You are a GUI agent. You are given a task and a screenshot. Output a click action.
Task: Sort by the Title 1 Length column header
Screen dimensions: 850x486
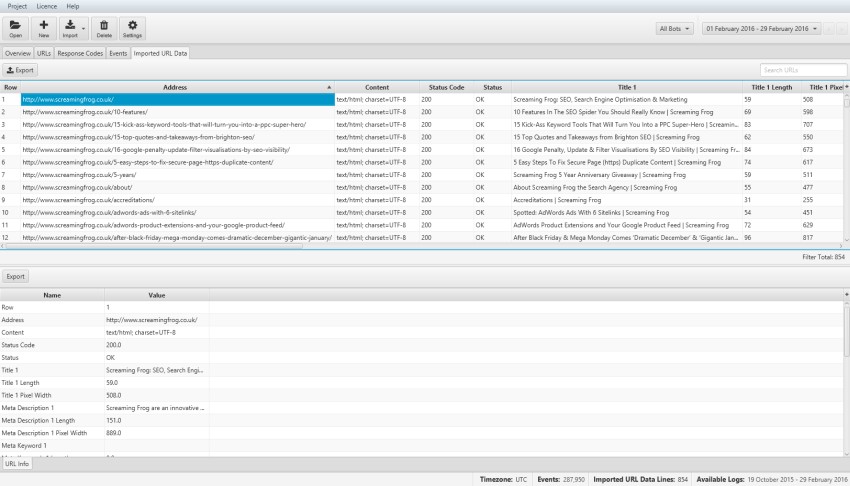pyautogui.click(x=771, y=87)
